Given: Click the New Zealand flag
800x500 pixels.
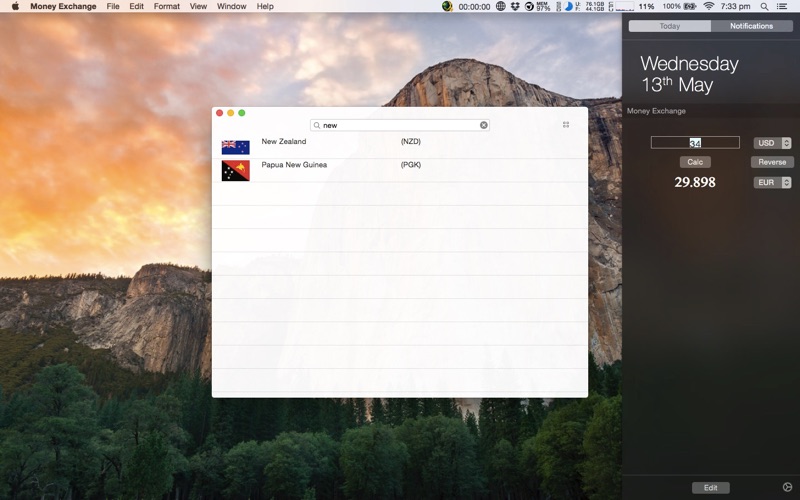Looking at the screenshot, I should [x=236, y=147].
